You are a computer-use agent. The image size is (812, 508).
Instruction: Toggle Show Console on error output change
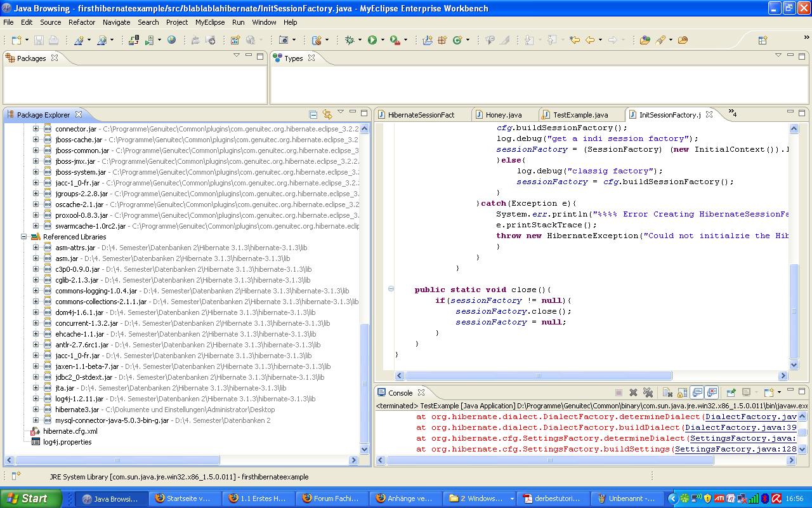[712, 393]
